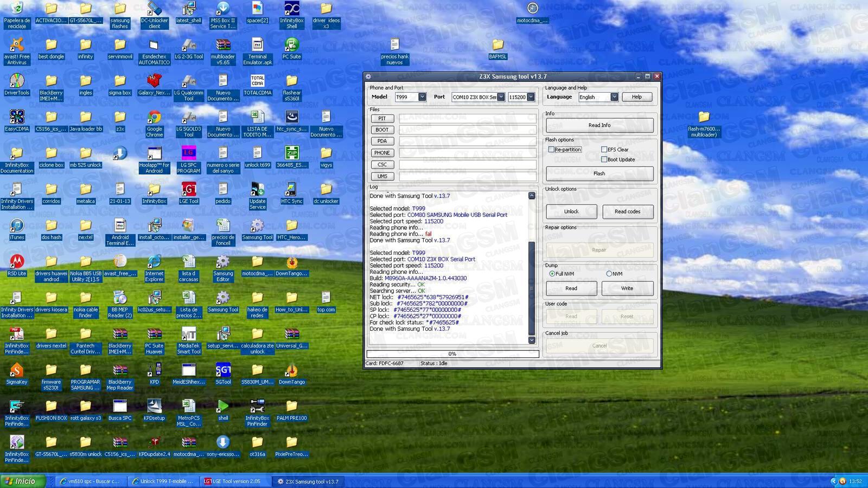
Task: Open the LG SPC PROGRAM icon
Action: coord(188,159)
